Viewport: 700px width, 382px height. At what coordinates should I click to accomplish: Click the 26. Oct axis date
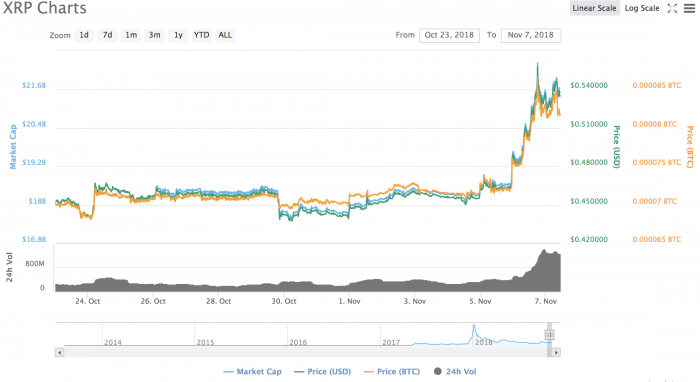(x=153, y=301)
